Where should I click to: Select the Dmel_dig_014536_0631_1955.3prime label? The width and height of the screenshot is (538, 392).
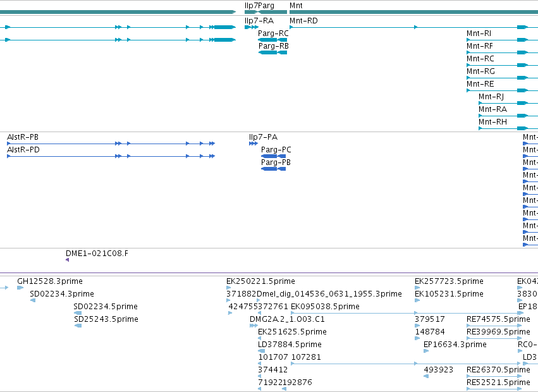pos(329,294)
